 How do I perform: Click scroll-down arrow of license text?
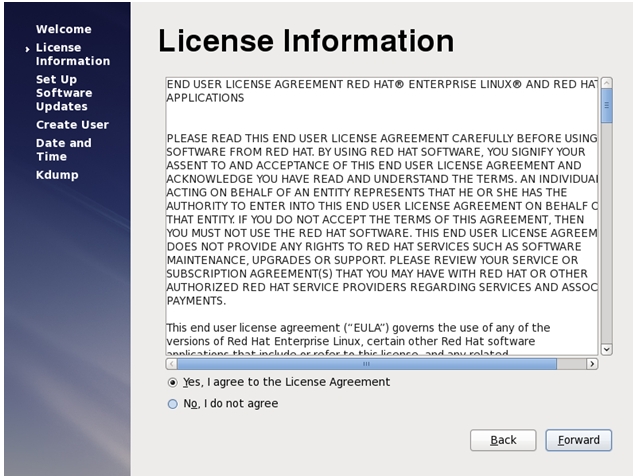point(606,349)
